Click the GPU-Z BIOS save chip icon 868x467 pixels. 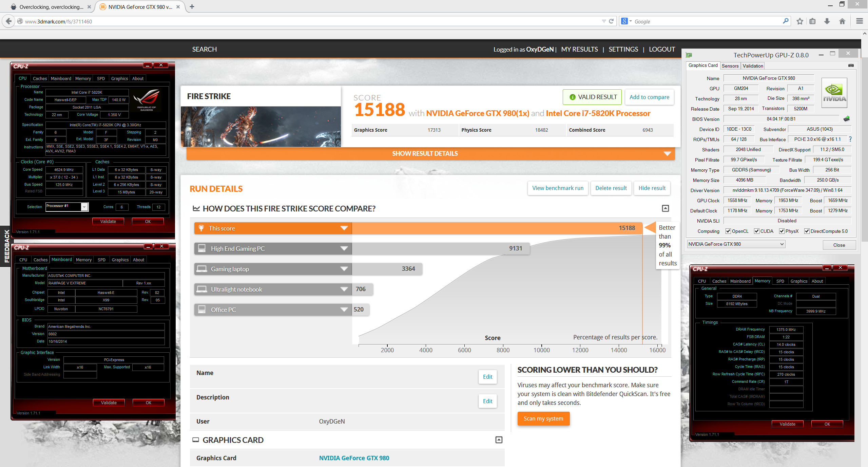847,119
